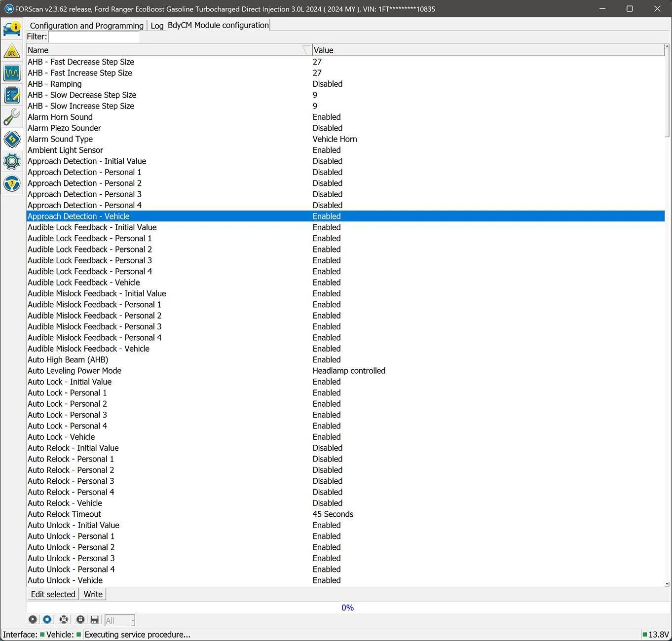The width and height of the screenshot is (672, 641).
Task: Click into the Filter text field
Action: [94, 37]
